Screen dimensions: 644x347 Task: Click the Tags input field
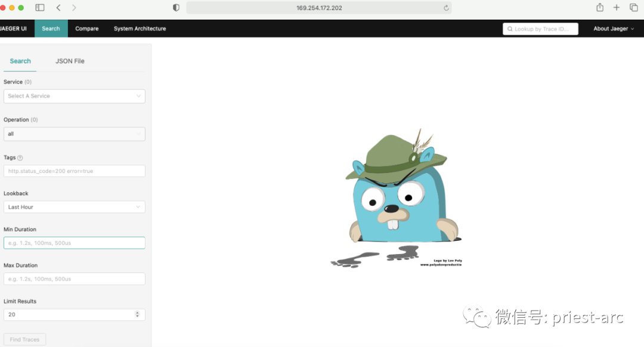75,171
